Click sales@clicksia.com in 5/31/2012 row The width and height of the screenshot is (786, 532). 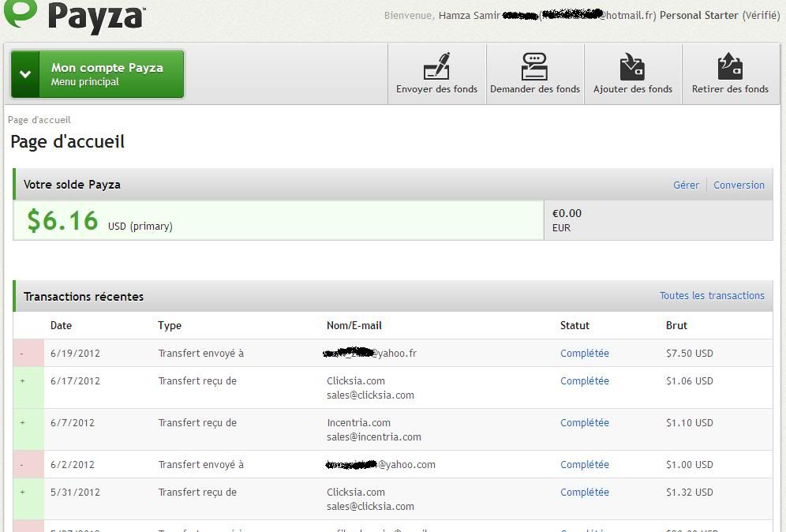pos(370,507)
